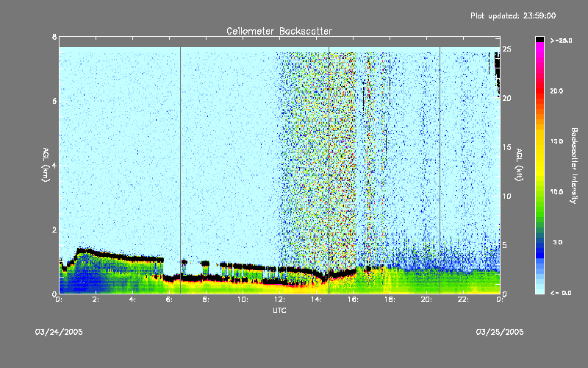Click the "12:" UTC hour label
The image size is (588, 368).
click(x=279, y=300)
